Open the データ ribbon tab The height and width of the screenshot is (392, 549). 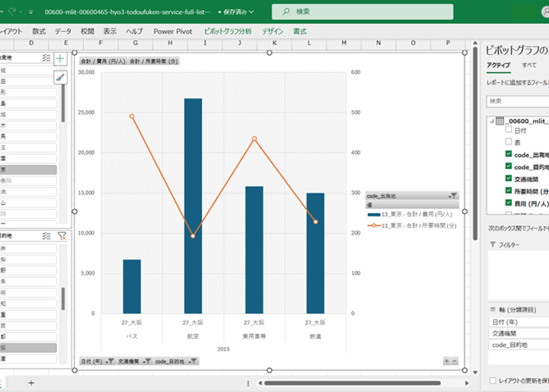(63, 31)
